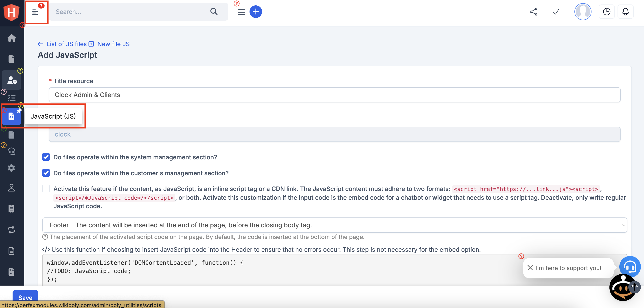The image size is (644, 308).
Task: Open the profile avatar menu
Action: [x=583, y=11]
